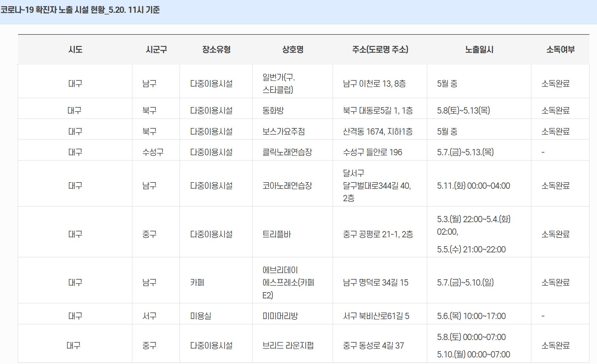The height and width of the screenshot is (364, 597).
Task: Select the 동화방 business name cell
Action: tap(273, 111)
